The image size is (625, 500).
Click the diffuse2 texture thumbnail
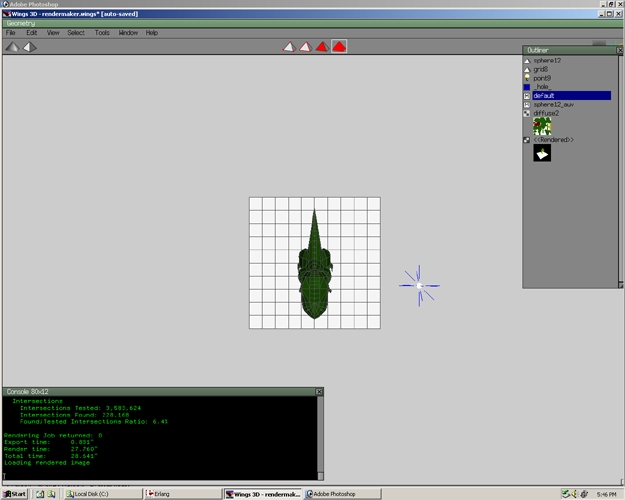[x=542, y=127]
